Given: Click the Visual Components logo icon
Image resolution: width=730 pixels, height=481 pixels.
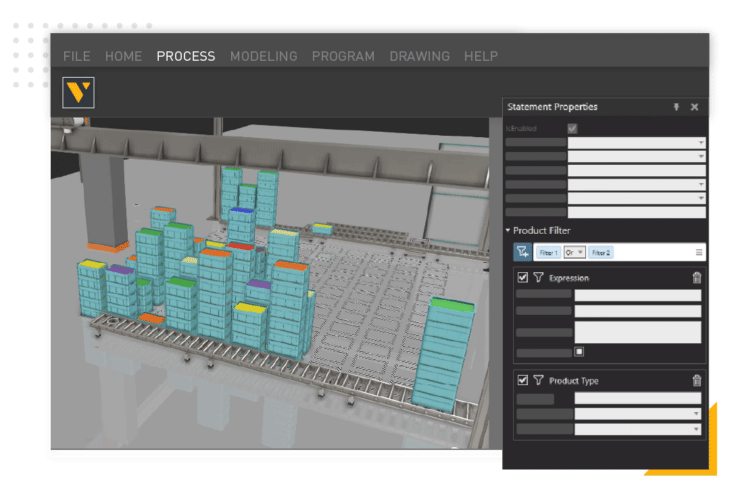Looking at the screenshot, I should [78, 92].
